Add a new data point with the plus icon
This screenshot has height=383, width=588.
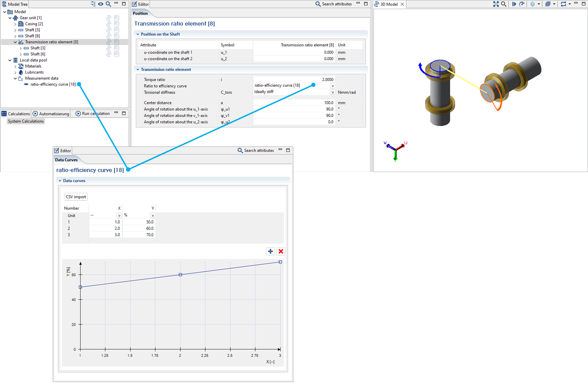point(271,251)
